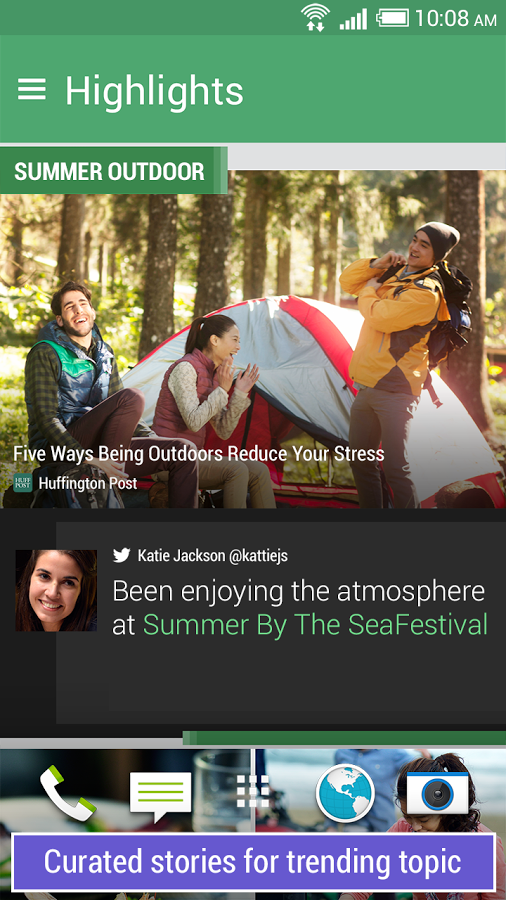Tap the camping tent article image
The width and height of the screenshot is (506, 900).
click(253, 339)
